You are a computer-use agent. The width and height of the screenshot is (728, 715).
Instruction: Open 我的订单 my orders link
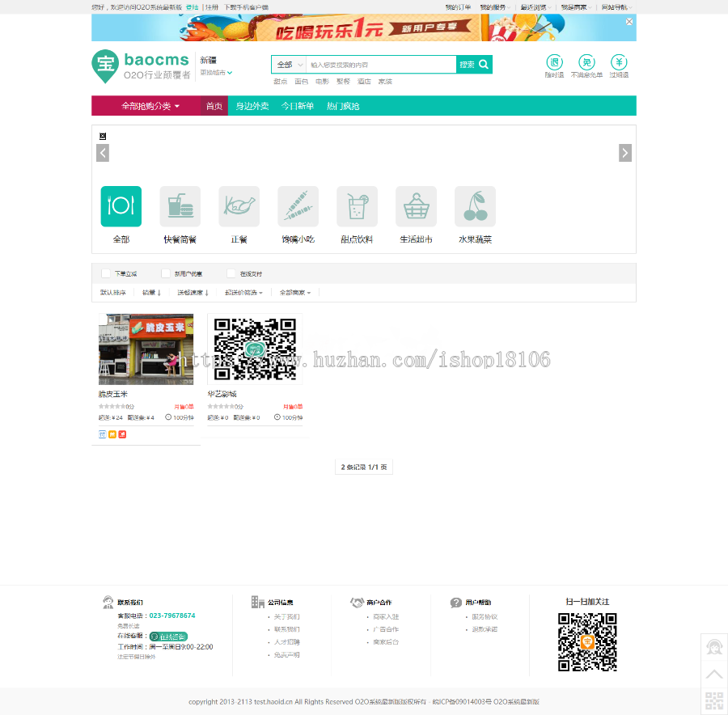coord(458,7)
